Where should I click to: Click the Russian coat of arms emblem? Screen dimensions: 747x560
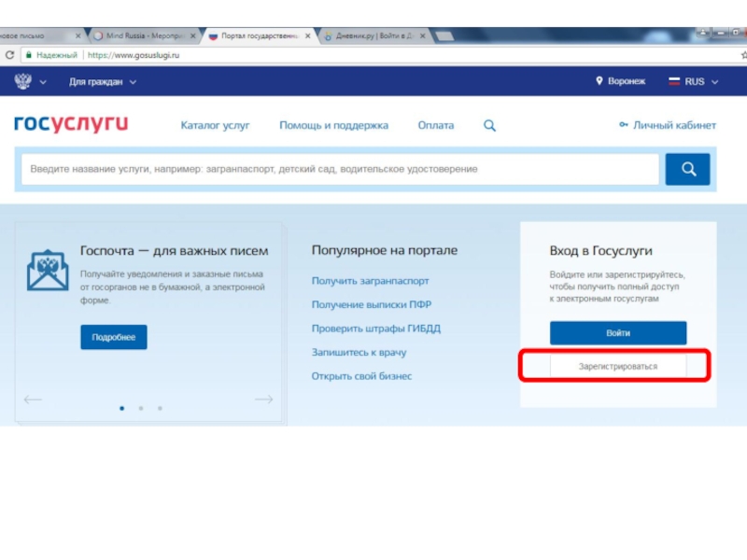(x=22, y=81)
